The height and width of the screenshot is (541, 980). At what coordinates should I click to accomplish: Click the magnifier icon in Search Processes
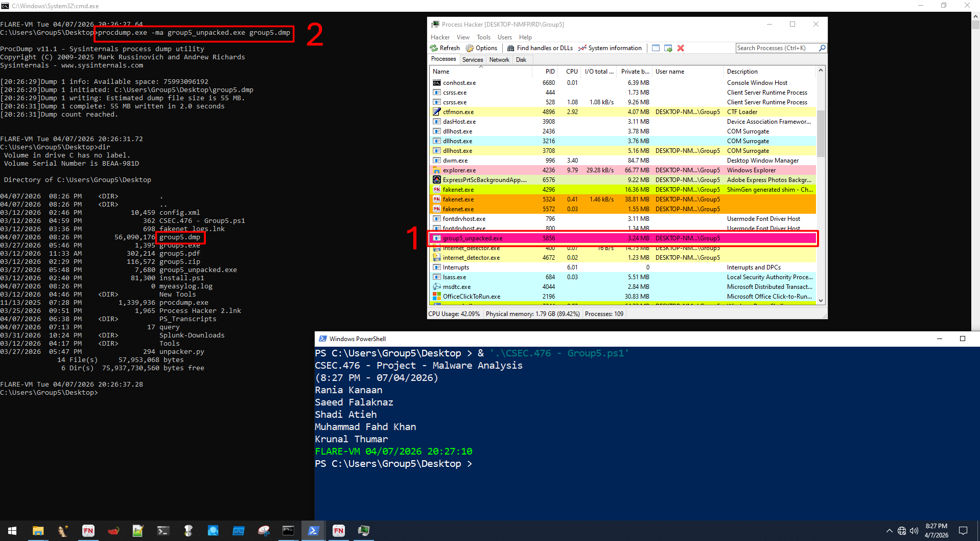(x=822, y=48)
